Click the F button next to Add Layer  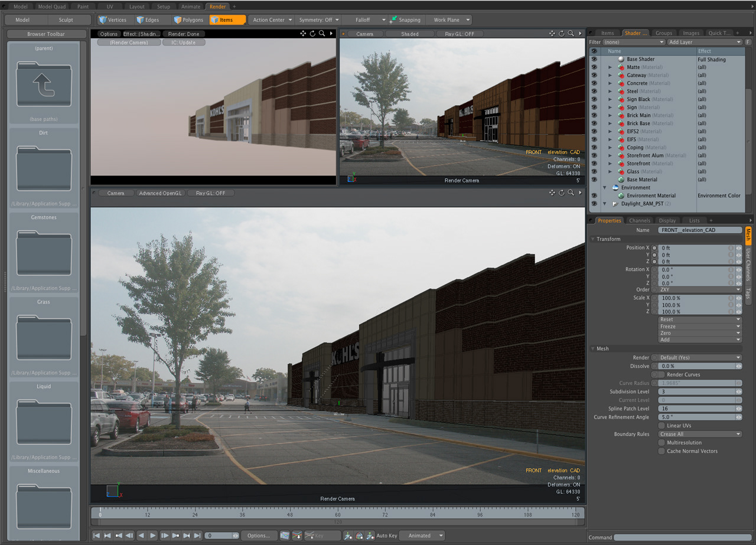click(x=748, y=43)
